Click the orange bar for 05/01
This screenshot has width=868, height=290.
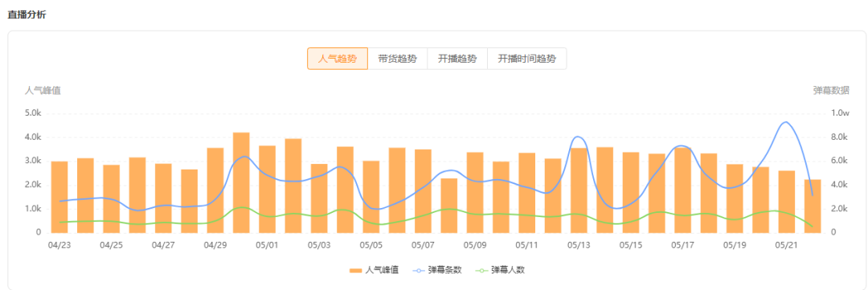268,190
